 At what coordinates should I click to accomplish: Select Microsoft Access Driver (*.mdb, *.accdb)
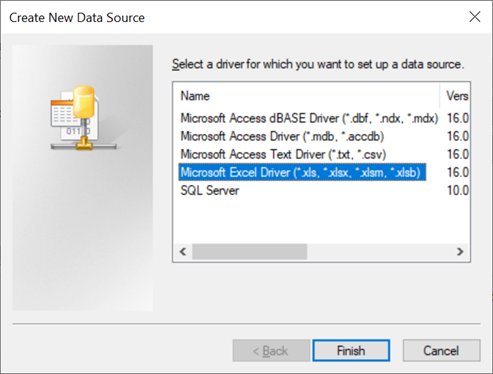282,136
